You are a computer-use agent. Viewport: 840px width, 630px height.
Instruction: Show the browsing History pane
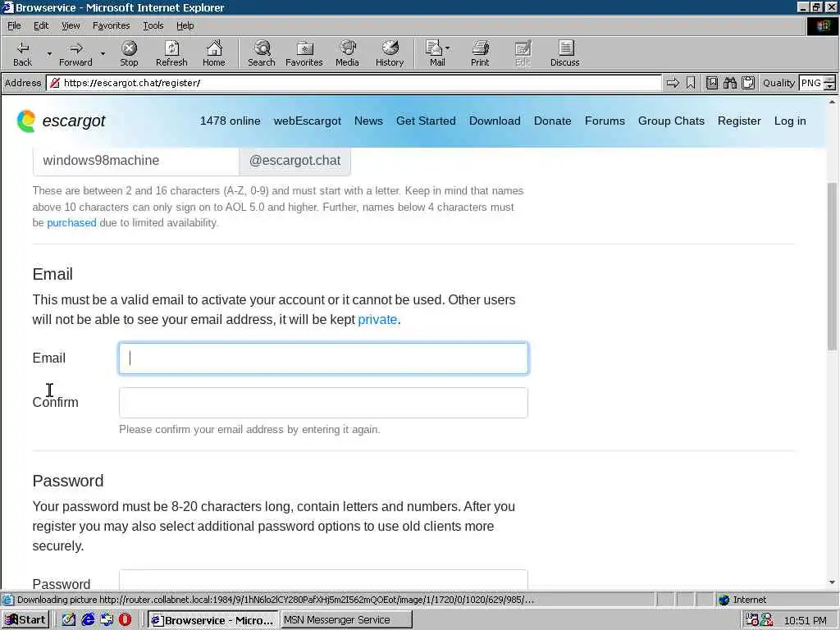tap(390, 53)
